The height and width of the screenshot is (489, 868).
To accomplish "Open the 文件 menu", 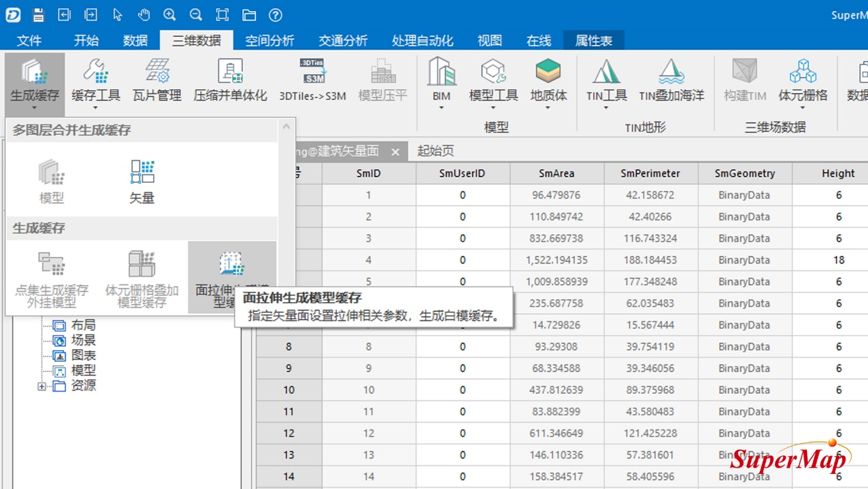I will click(x=29, y=40).
